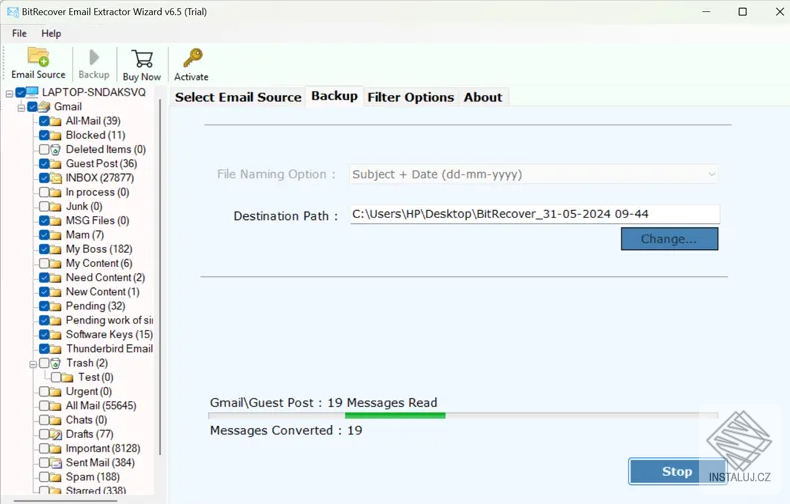The width and height of the screenshot is (790, 504).
Task: Collapse the Gmail tree node
Action: [21, 107]
